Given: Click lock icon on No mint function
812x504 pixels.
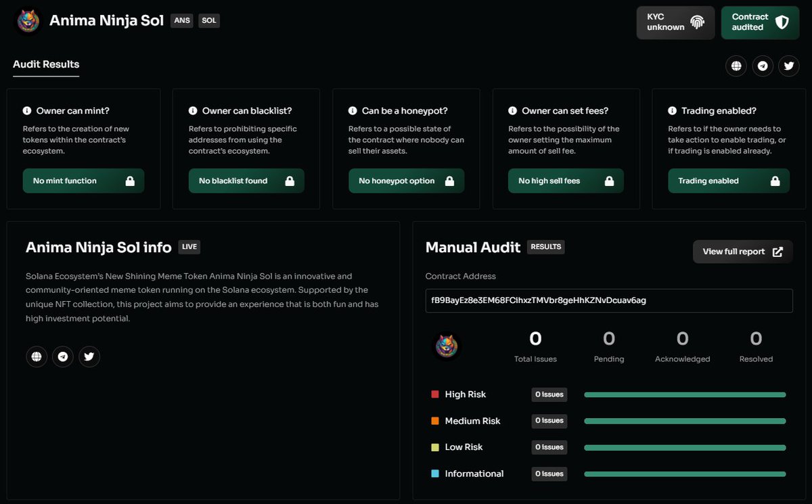Looking at the screenshot, I should 130,181.
